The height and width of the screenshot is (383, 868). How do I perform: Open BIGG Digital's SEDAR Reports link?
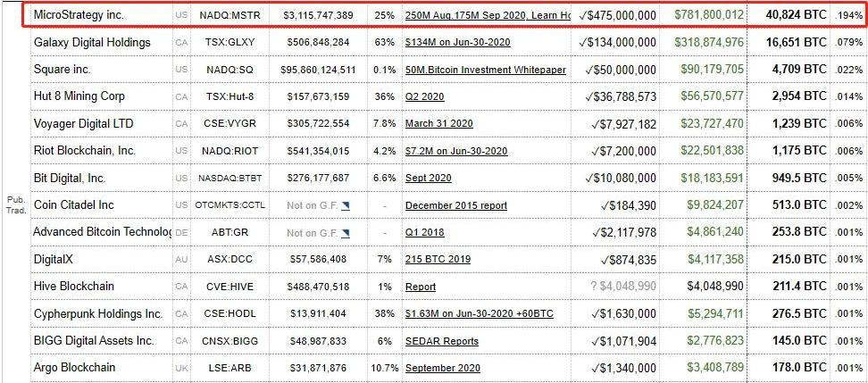point(441,341)
